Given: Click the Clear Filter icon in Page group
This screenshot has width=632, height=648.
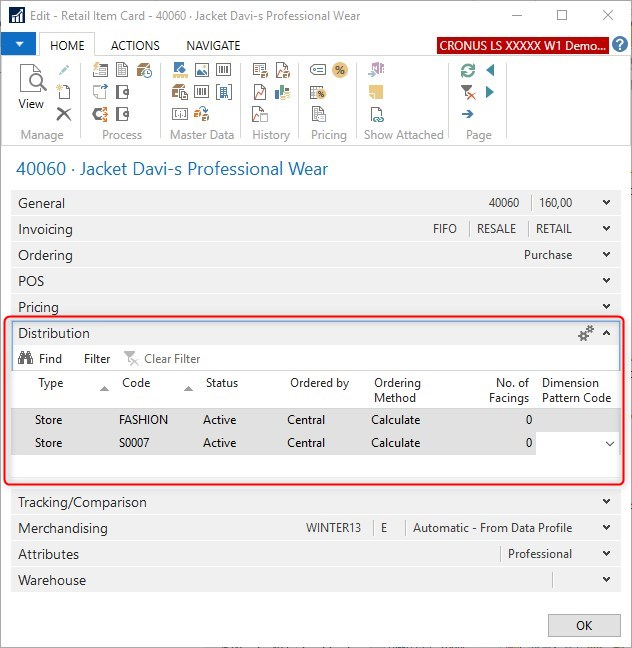Looking at the screenshot, I should click(x=468, y=92).
